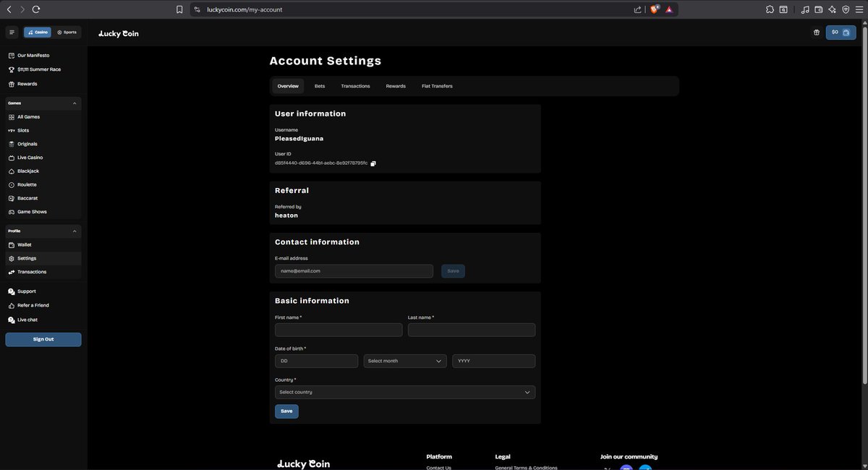
Task: Open the hamburger sidebar menu icon
Action: (x=12, y=32)
